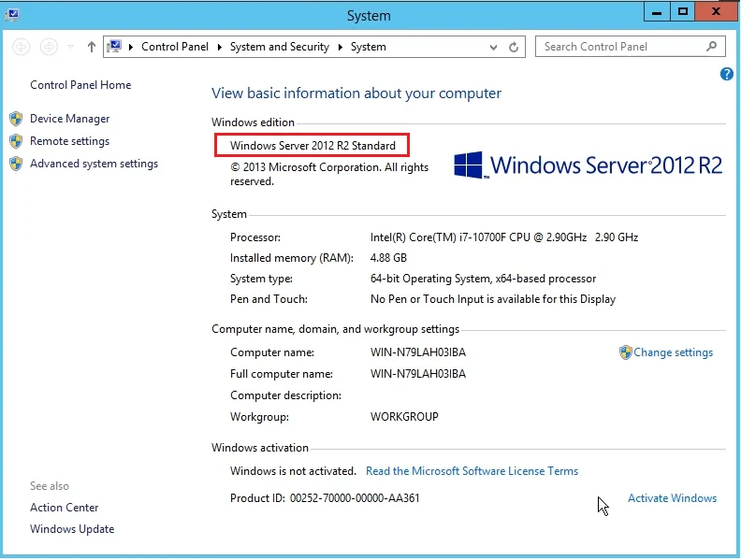This screenshot has height=560, width=741.
Task: Click the Windows Server 2012 R2 logo
Action: tap(588, 165)
